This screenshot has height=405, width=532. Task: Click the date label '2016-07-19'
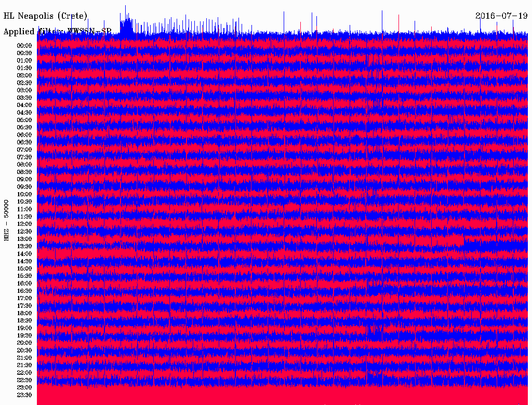pos(501,16)
